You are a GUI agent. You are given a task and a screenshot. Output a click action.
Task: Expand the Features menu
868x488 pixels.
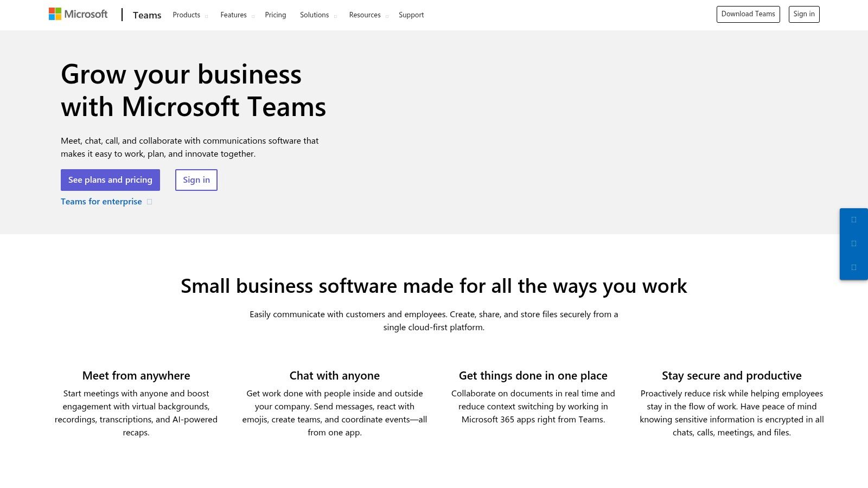coord(234,15)
